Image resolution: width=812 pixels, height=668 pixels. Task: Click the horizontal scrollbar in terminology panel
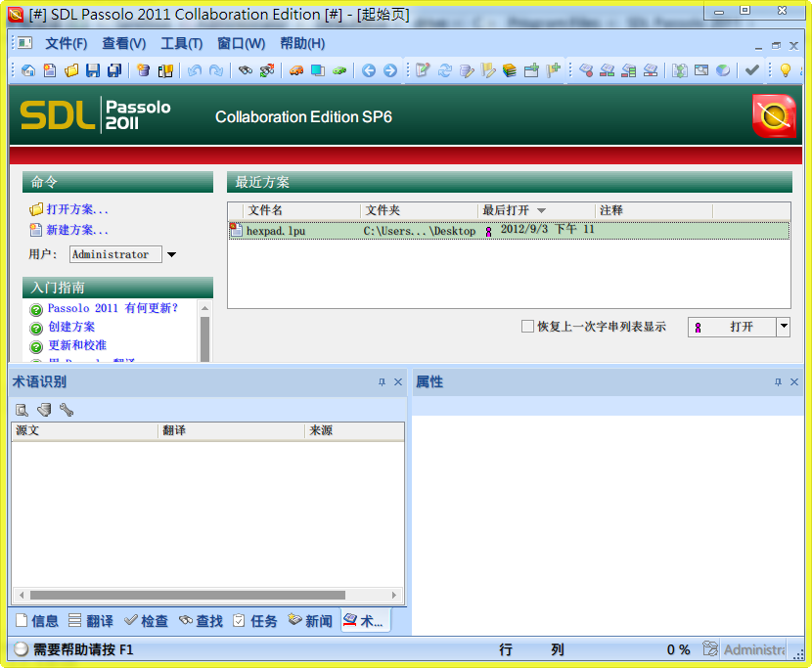pos(188,595)
